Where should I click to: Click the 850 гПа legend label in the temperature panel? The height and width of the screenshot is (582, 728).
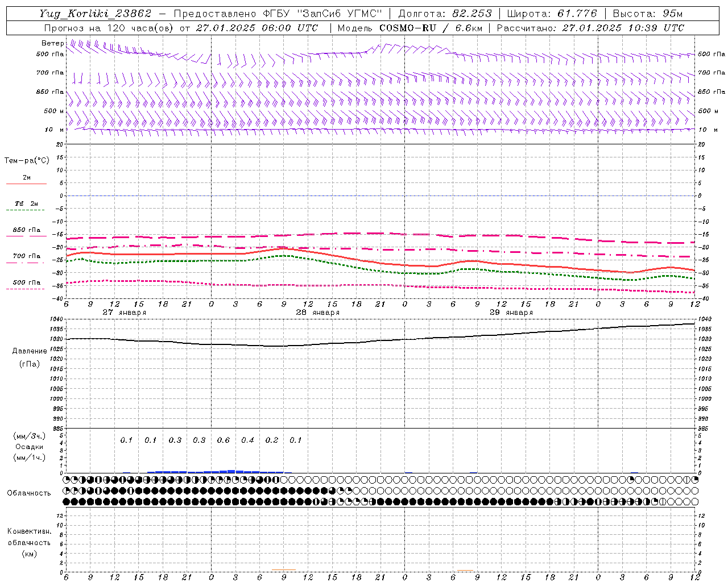click(27, 230)
